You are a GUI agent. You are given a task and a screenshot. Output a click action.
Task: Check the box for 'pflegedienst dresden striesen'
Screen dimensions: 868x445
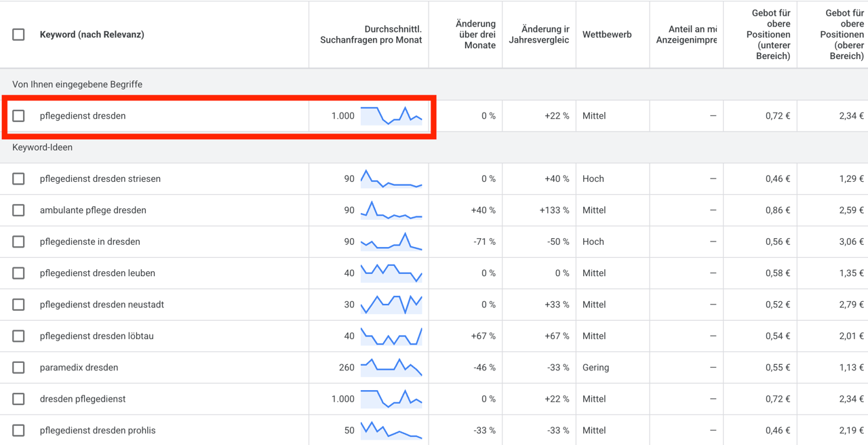point(18,179)
